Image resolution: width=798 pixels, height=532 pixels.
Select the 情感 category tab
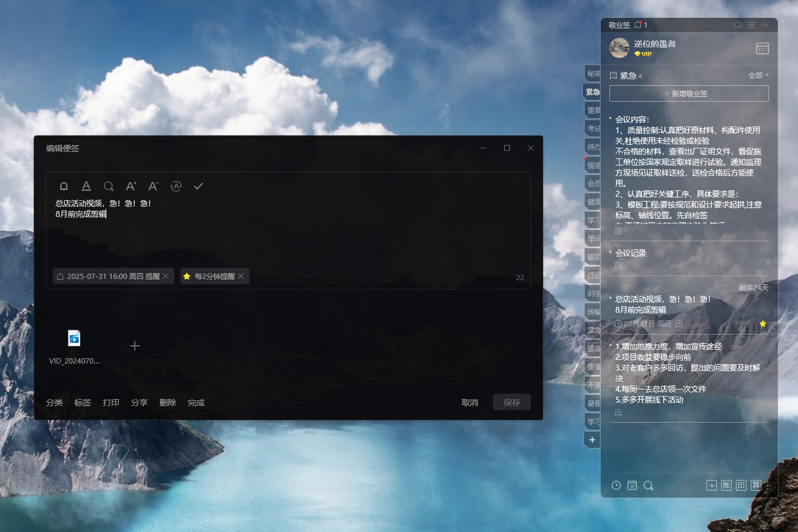click(593, 166)
